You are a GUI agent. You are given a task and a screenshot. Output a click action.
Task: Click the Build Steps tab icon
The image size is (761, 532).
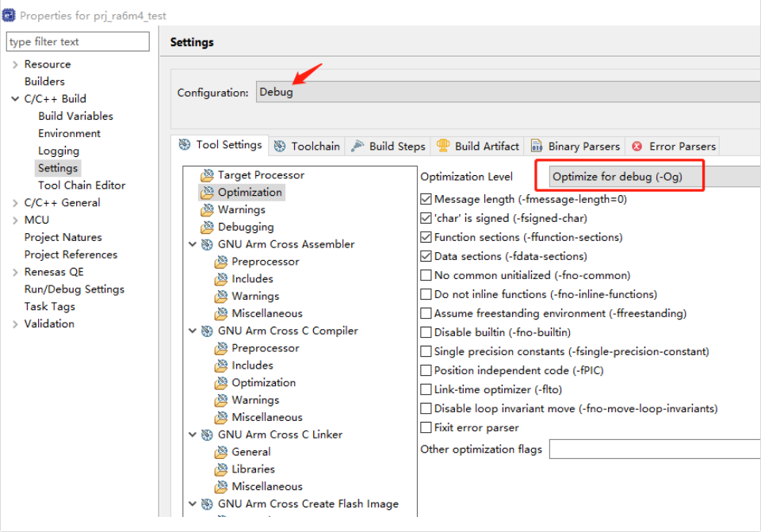[x=358, y=146]
